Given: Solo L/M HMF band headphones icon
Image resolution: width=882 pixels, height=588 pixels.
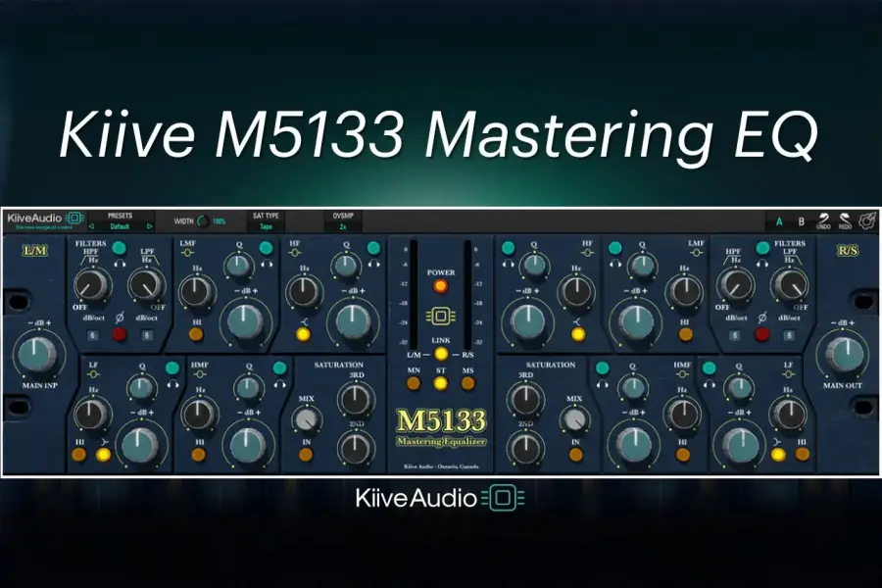Looking at the screenshot, I should tap(279, 384).
